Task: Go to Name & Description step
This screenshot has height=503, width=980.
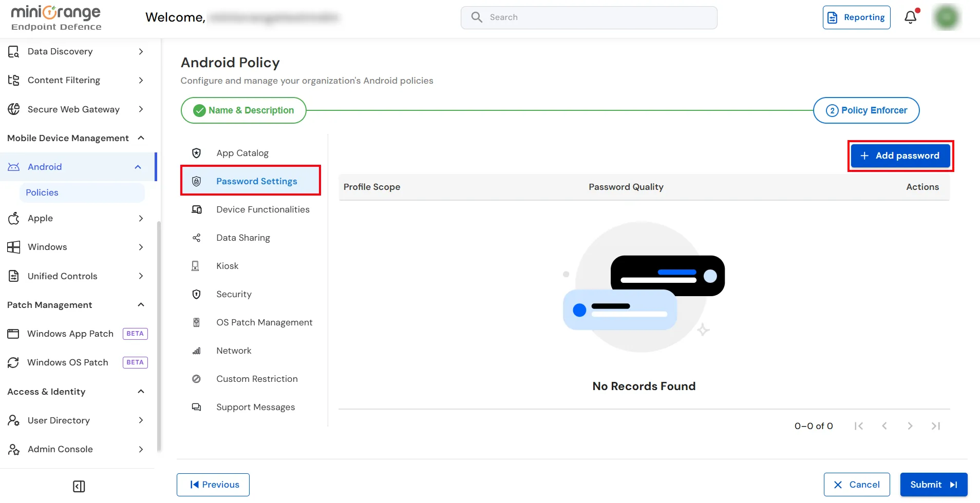Action: coord(243,110)
